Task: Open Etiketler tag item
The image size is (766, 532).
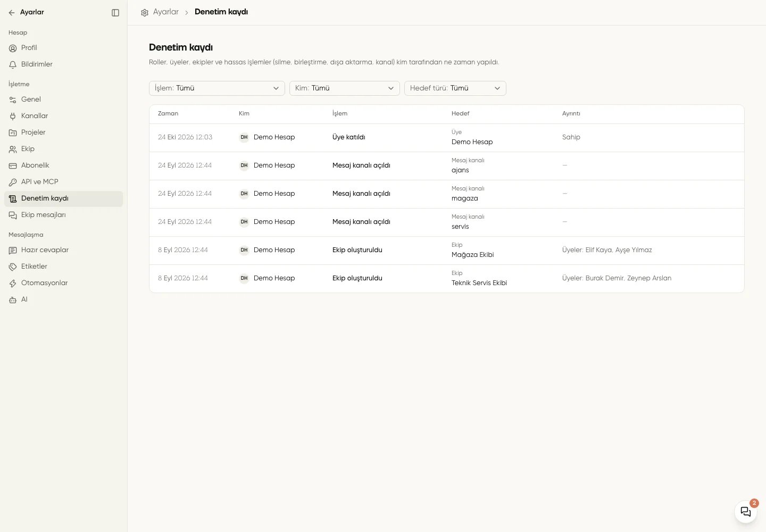Action: coord(63,267)
